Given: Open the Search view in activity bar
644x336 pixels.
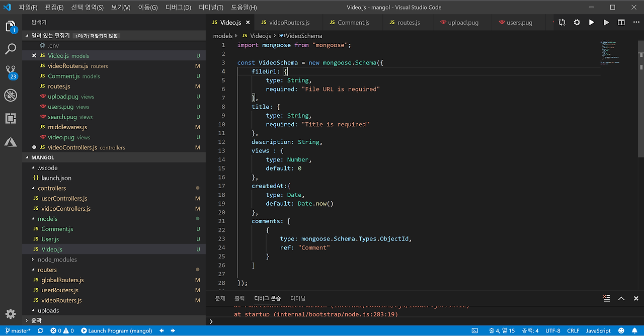Looking at the screenshot, I should pos(11,49).
